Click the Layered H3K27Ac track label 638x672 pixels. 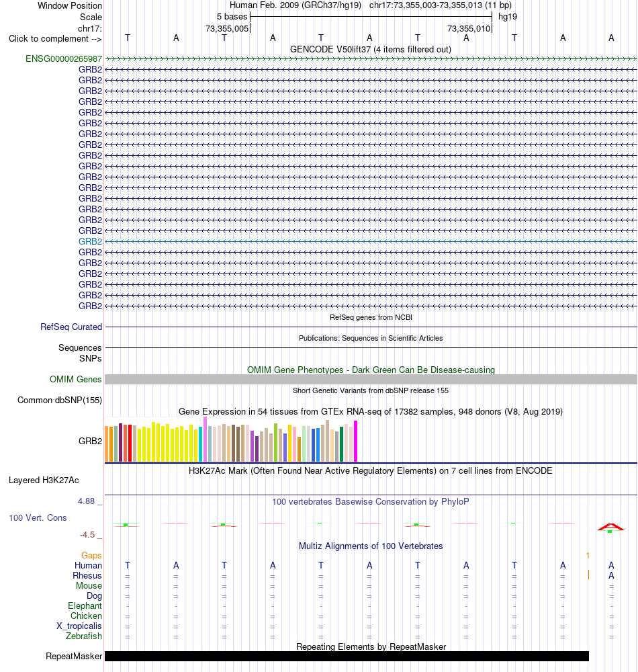(44, 480)
